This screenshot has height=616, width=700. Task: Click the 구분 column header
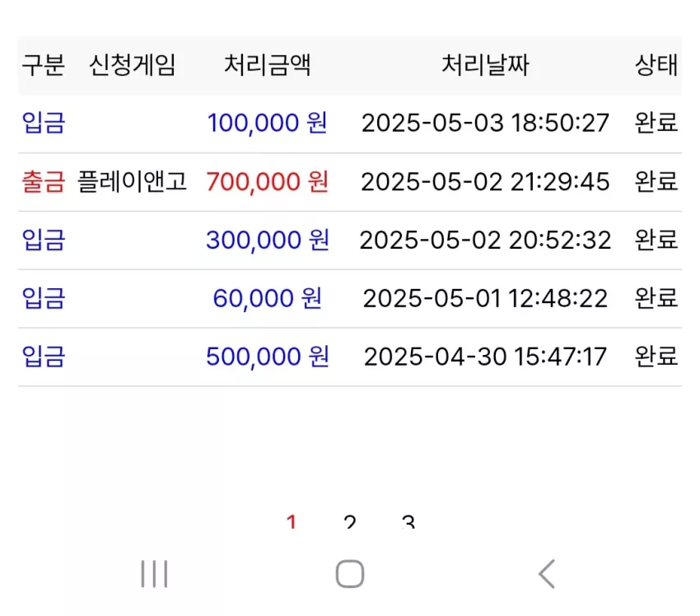pos(44,65)
